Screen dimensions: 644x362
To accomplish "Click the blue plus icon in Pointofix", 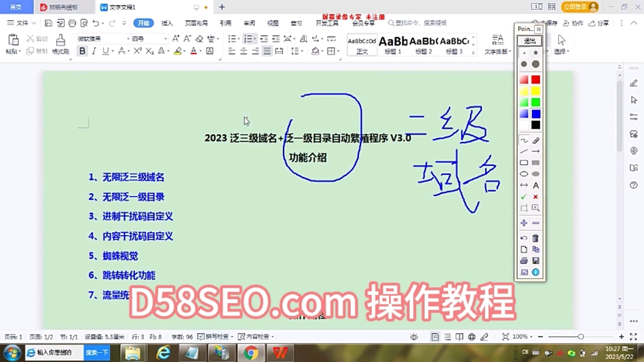I will (x=524, y=223).
